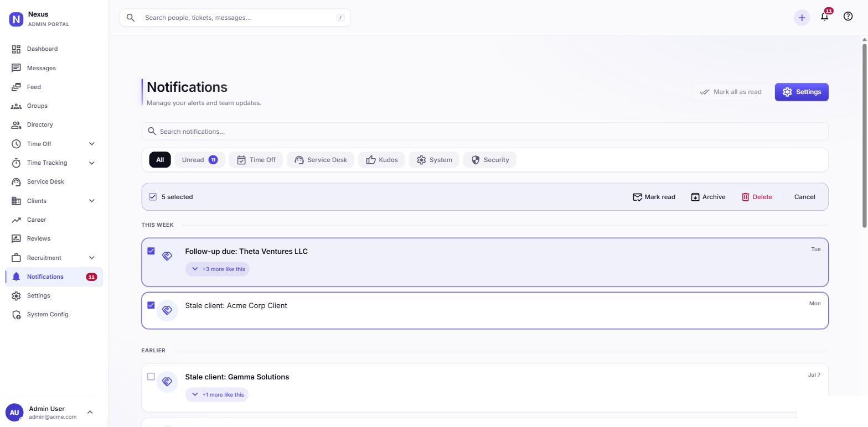This screenshot has width=868, height=427.
Task: Click the Acme Corp Client notification icon
Action: click(167, 310)
